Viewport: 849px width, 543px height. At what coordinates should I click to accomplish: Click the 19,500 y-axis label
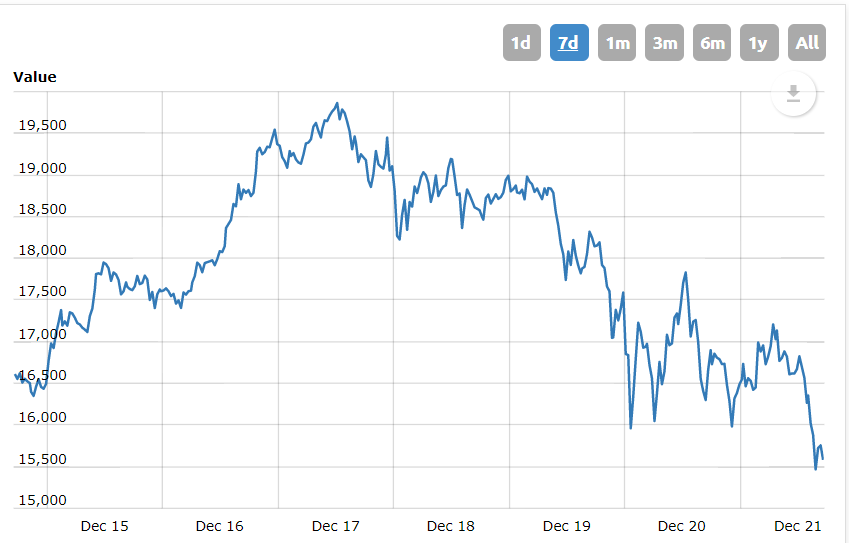pyautogui.click(x=42, y=126)
